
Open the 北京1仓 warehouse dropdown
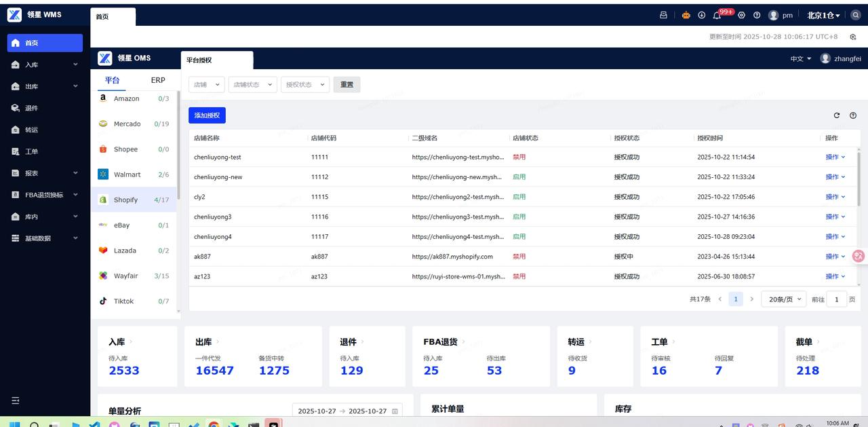pyautogui.click(x=823, y=15)
